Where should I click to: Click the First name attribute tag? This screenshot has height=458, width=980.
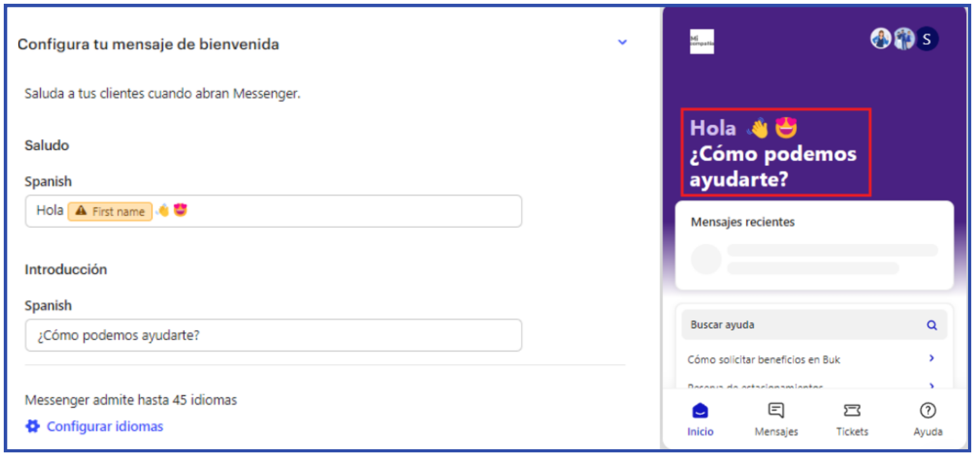click(x=110, y=212)
